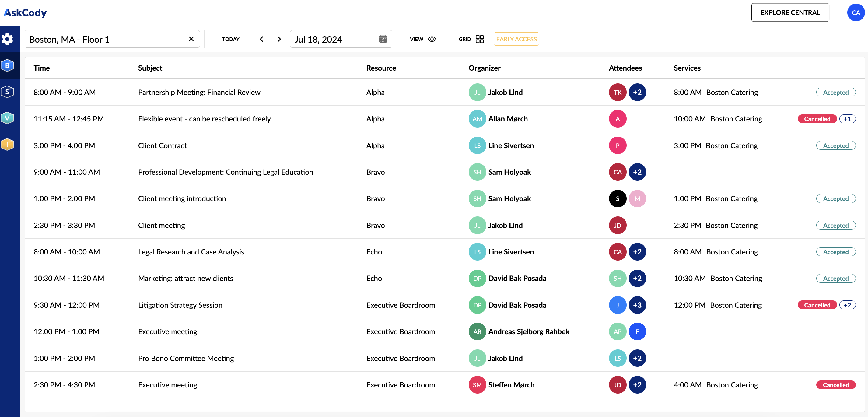Toggle the VIEW eye visibility control
The image size is (868, 417).
432,39
